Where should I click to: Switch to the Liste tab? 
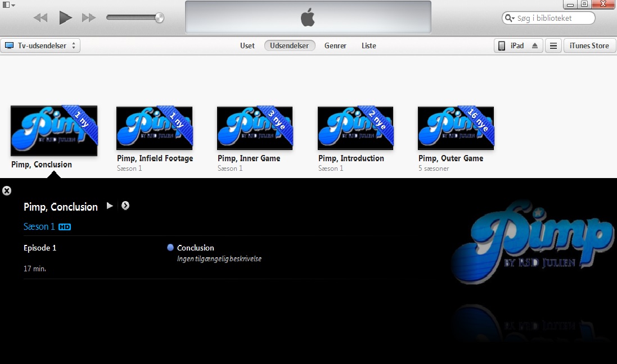(368, 46)
